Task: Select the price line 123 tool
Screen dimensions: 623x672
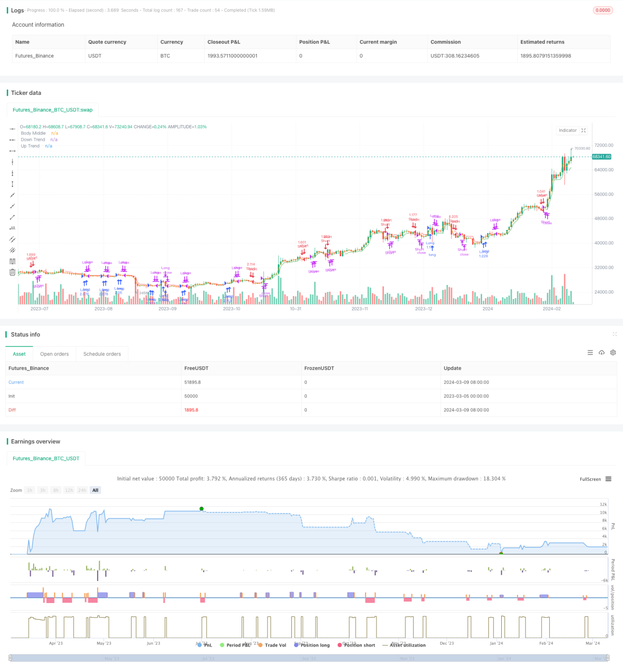Action: [12, 228]
